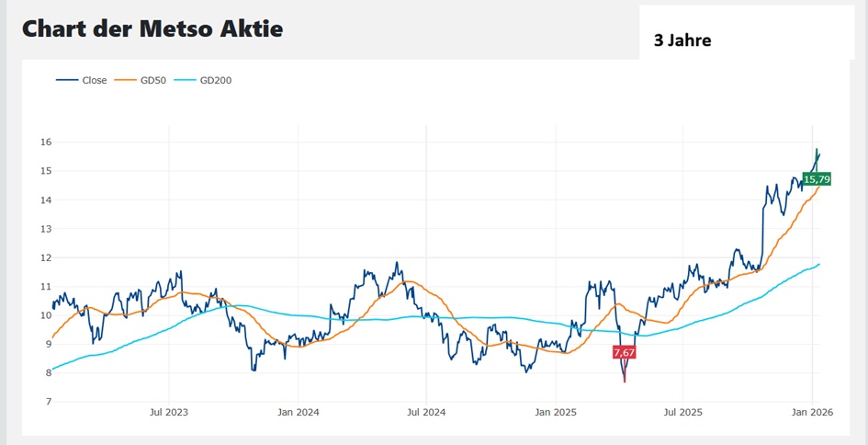The width and height of the screenshot is (868, 445).
Task: Click the Jul 2024 axis tick label
Action: [427, 415]
